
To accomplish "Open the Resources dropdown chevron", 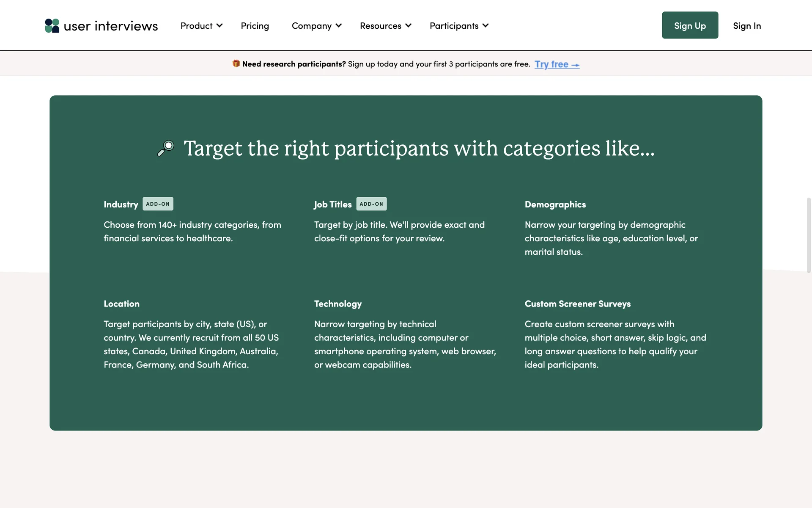I will [x=408, y=25].
